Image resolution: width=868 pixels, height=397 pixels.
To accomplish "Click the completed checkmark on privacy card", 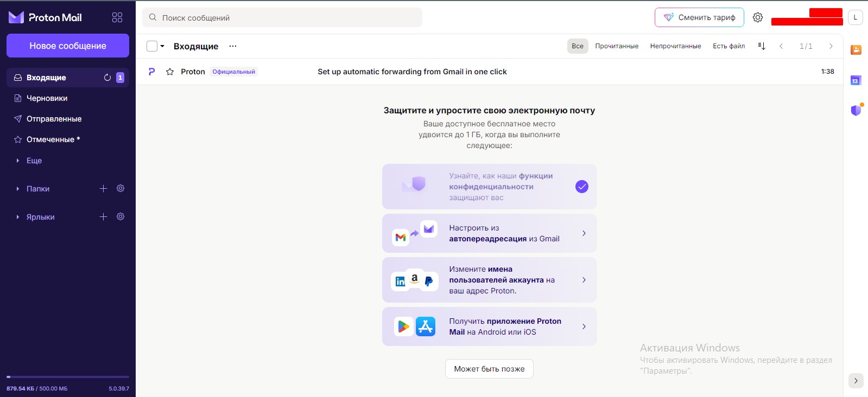I will [x=582, y=187].
